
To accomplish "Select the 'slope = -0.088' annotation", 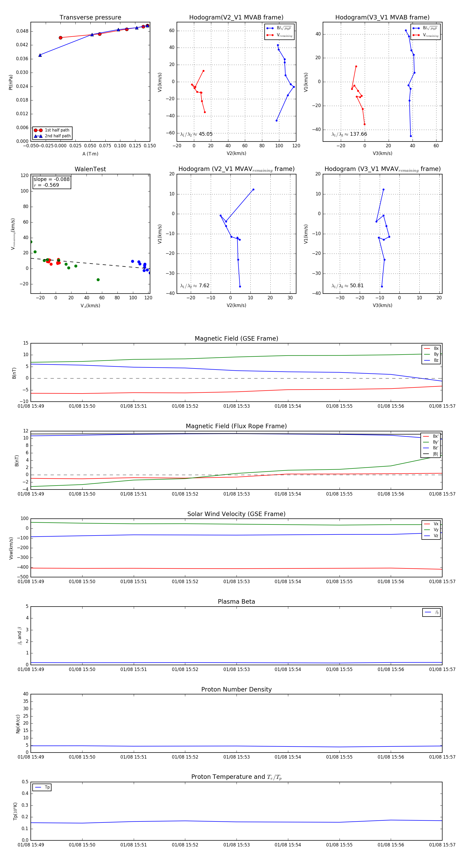I will (52, 179).
